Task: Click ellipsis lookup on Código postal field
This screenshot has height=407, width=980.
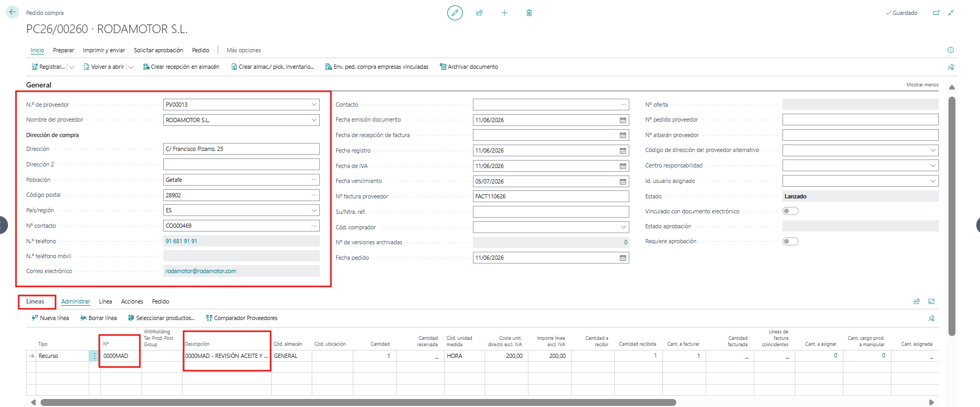Action: (x=314, y=195)
